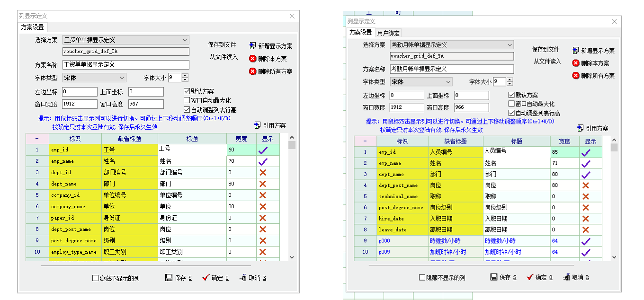Click 保存到文件 in 工资单 dialog
The width and height of the screenshot is (644, 300).
222,44
